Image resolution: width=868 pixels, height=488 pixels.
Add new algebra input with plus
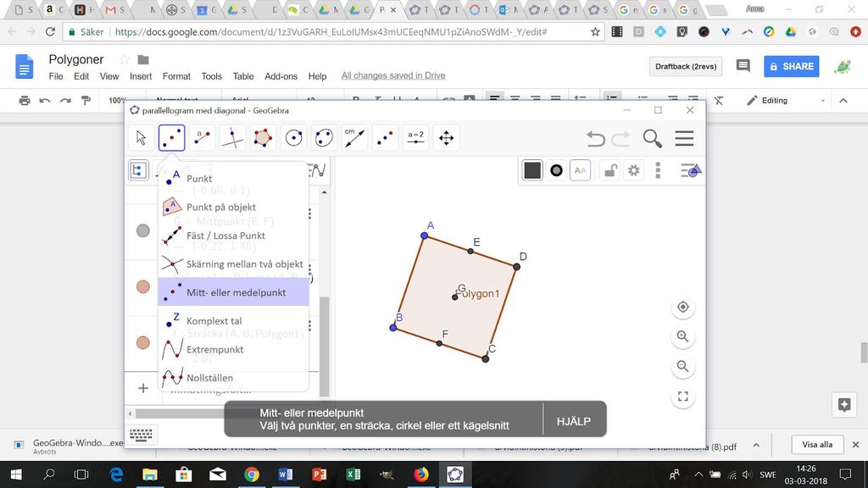click(142, 388)
